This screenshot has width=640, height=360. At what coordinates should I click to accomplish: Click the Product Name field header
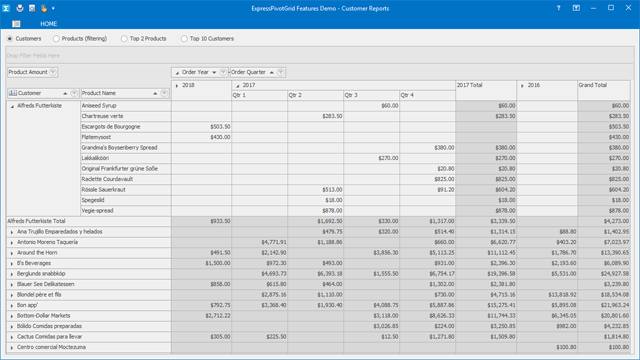click(125, 93)
